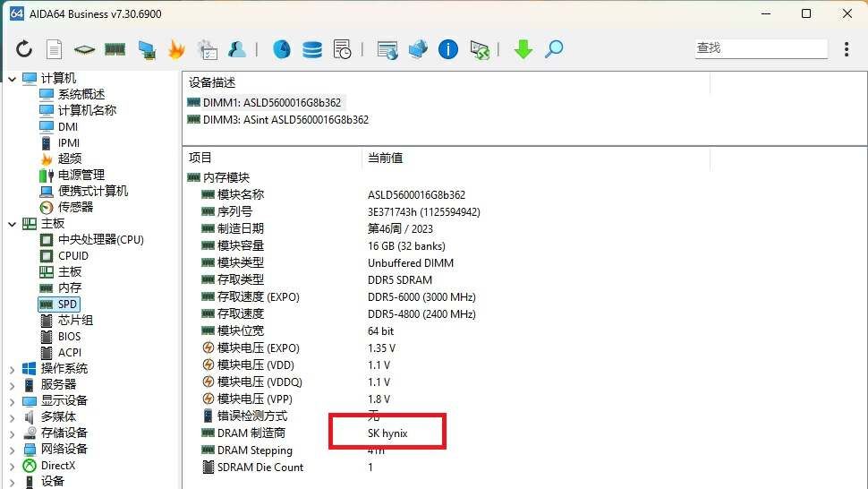The height and width of the screenshot is (489, 868).
Task: Click the memory module toolbar icon
Action: pyautogui.click(x=115, y=49)
